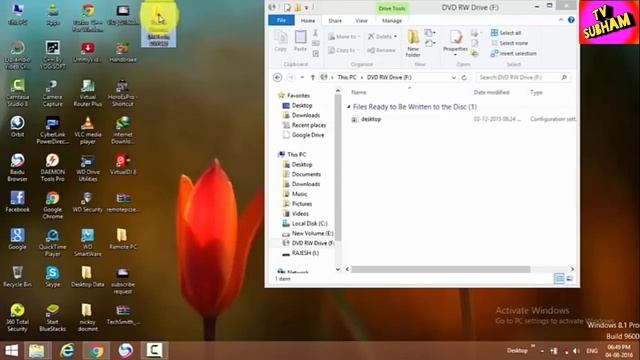Open WD SmartWare desktop icon

click(x=87, y=243)
